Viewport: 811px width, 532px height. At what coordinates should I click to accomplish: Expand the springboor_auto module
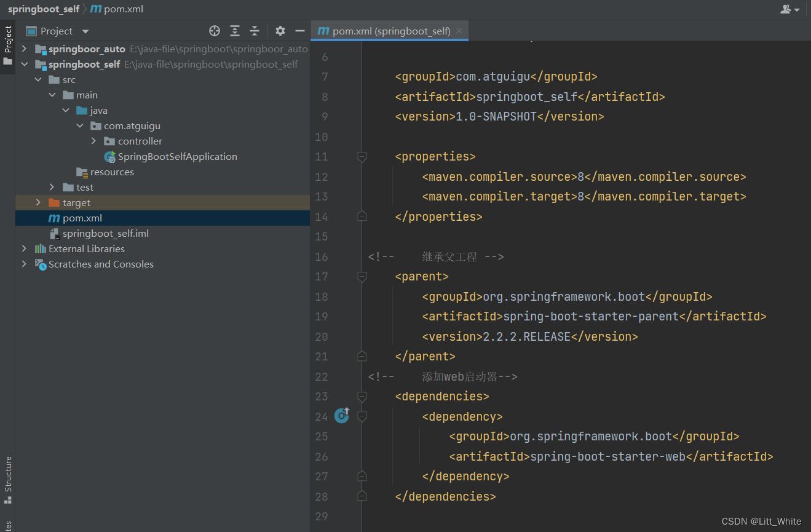click(24, 49)
